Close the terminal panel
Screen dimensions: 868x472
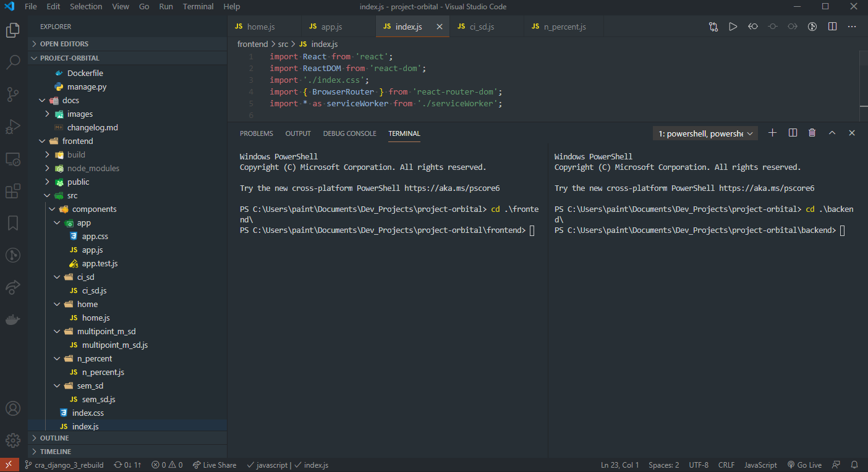tap(852, 133)
